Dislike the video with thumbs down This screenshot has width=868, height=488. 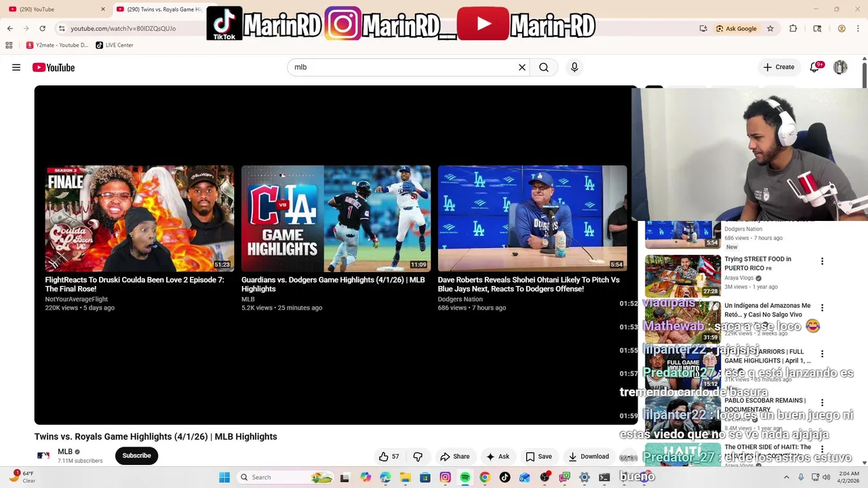click(418, 456)
